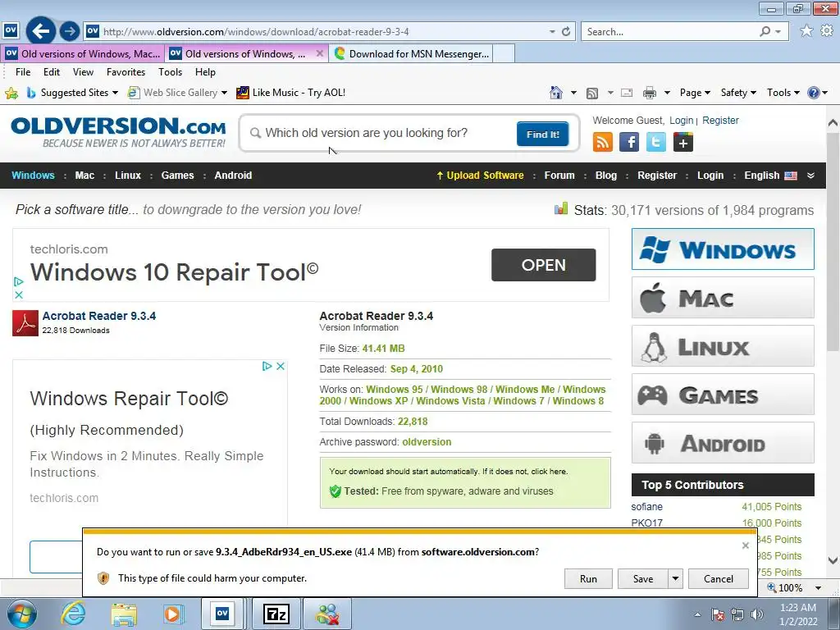Viewport: 840px width, 630px height.
Task: Open Windows Media Player from taskbar
Action: point(173,614)
